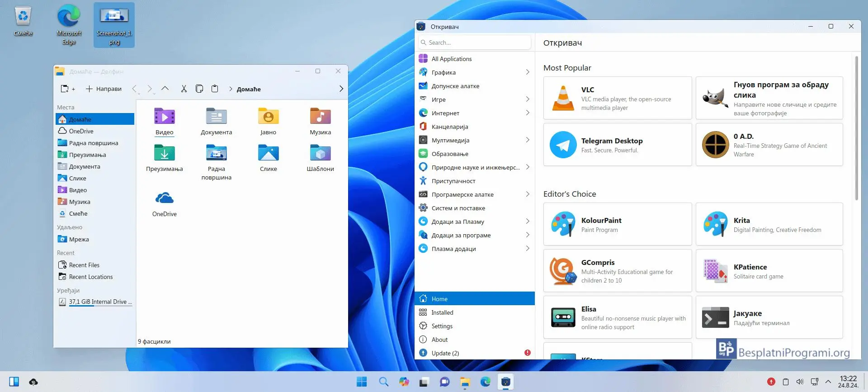The image size is (868, 392).
Task: Open Microsoft Edge from the taskbar
Action: click(x=486, y=382)
